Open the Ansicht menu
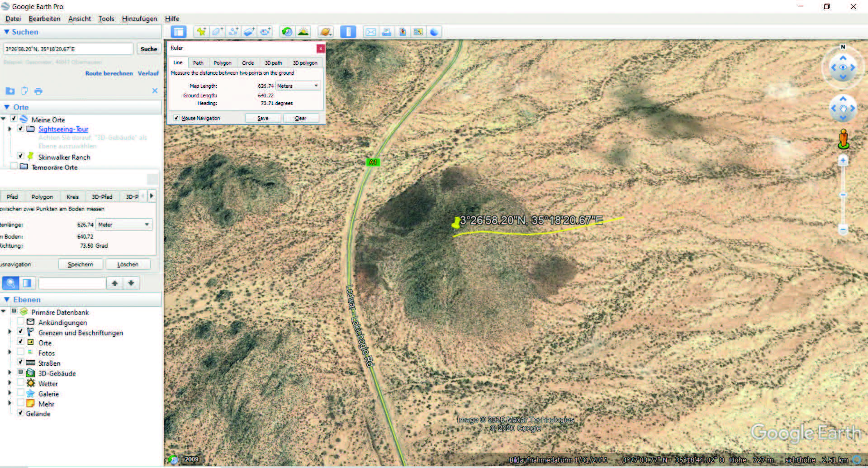Screen dimensions: 868x468 click(x=80, y=19)
